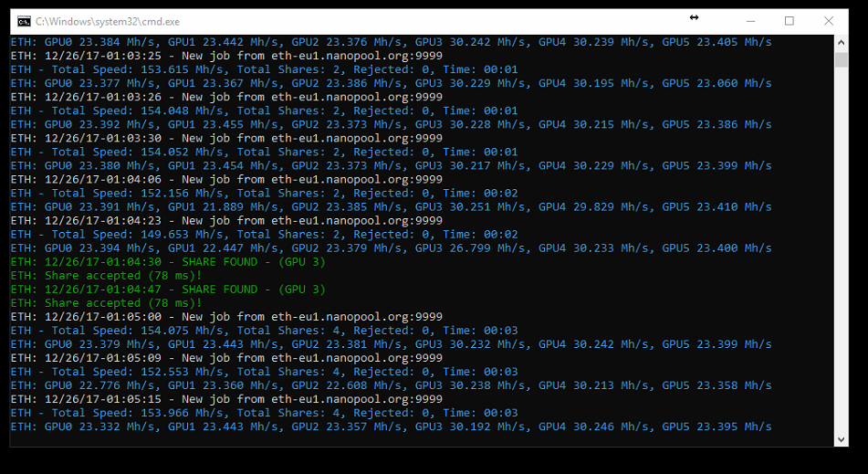Click Total Speed: 153.615 Mh/s line
This screenshot has width=868, height=474.
(264, 69)
